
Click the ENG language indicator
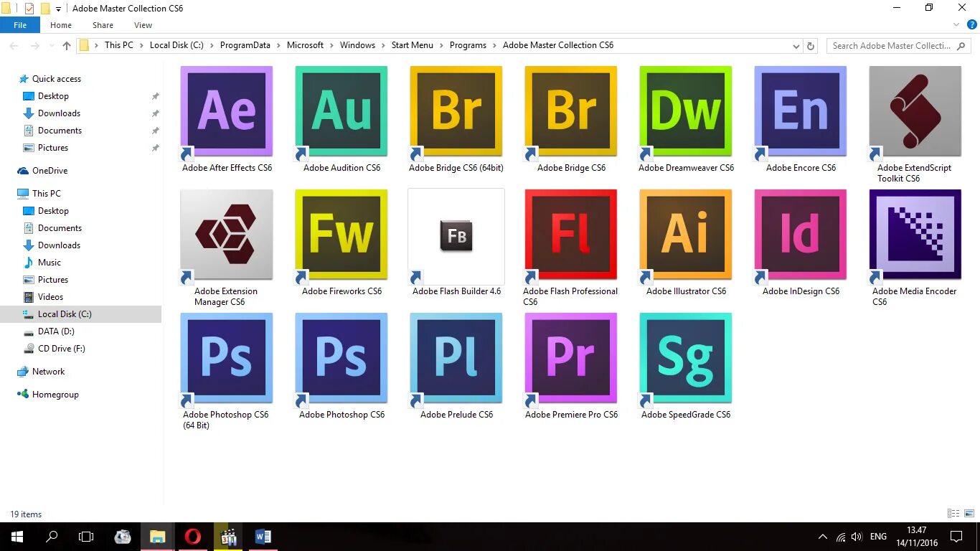pos(878,537)
